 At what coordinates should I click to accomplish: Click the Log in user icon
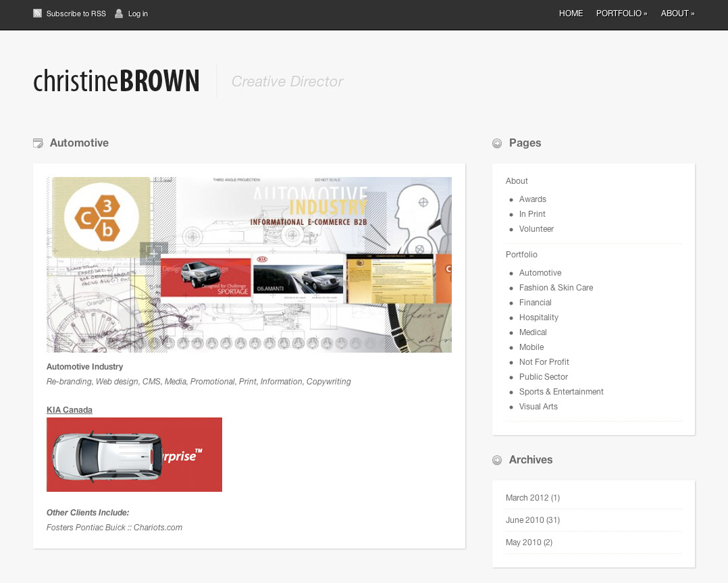119,14
